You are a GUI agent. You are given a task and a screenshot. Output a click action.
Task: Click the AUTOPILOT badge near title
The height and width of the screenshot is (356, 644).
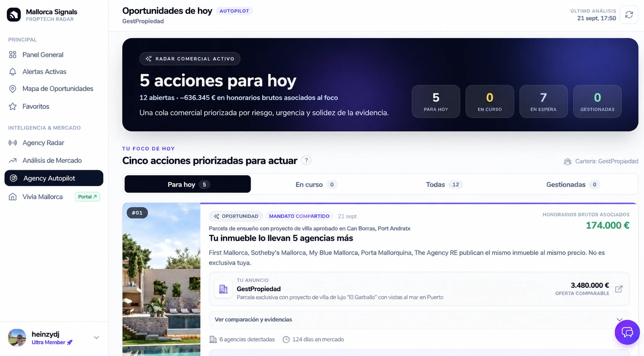pos(234,11)
